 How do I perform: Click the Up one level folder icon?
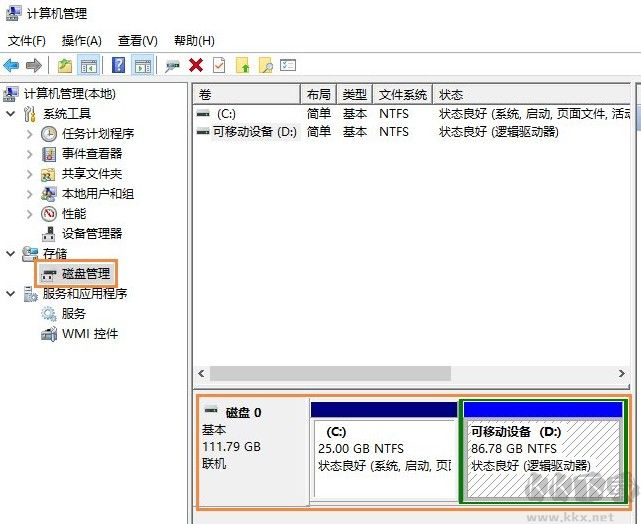(x=65, y=65)
